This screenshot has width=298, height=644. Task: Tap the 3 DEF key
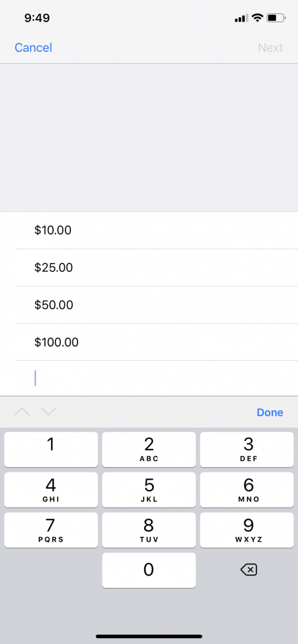247,449
